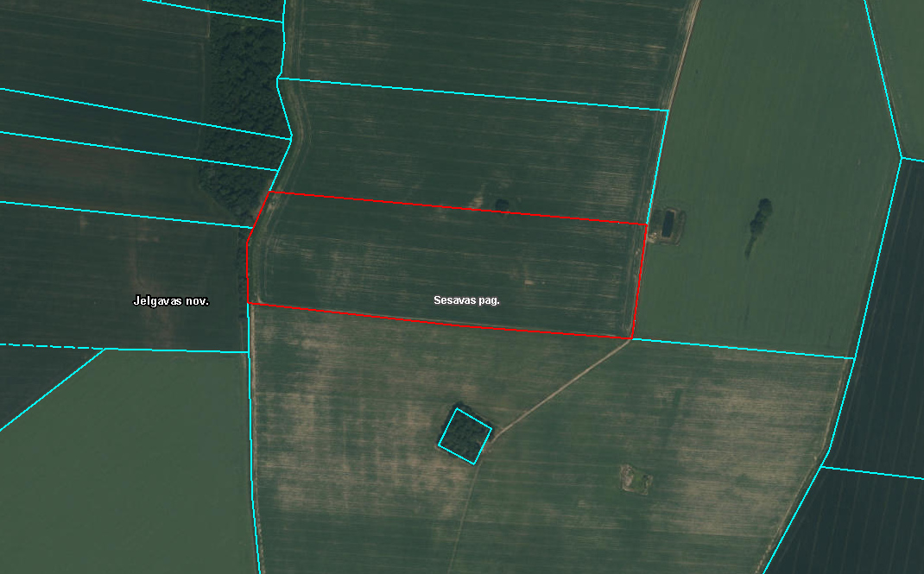Select the small cyan-outlined square wooded parcel
The width and height of the screenshot is (924, 574).
pos(465,436)
